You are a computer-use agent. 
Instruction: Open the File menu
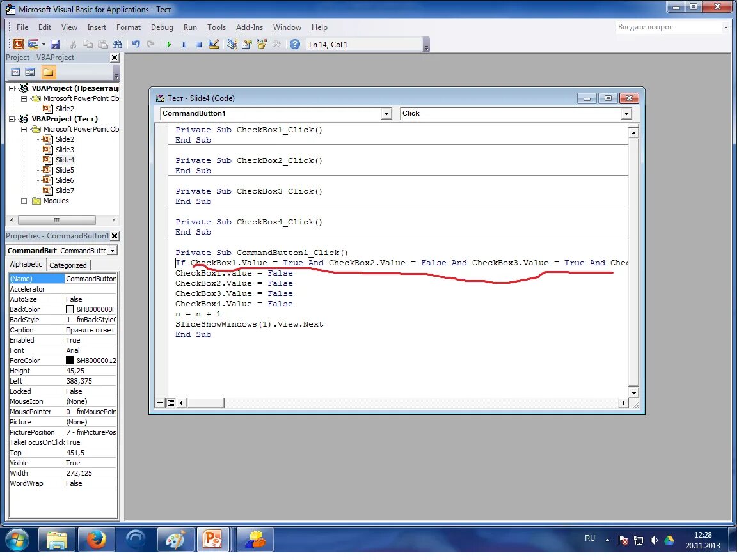coord(22,27)
